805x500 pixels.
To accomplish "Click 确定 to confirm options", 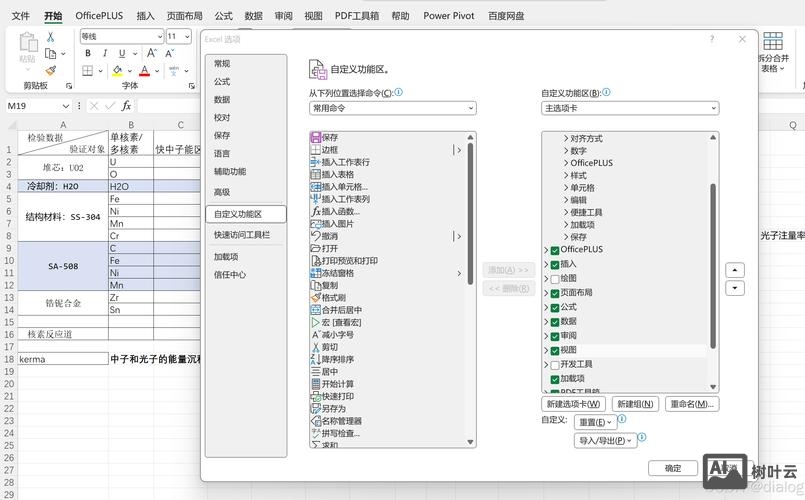I will click(x=673, y=468).
